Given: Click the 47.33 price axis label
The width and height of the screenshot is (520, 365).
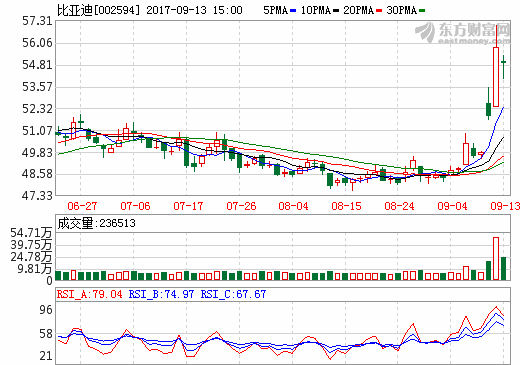Looking at the screenshot, I should (x=38, y=196).
